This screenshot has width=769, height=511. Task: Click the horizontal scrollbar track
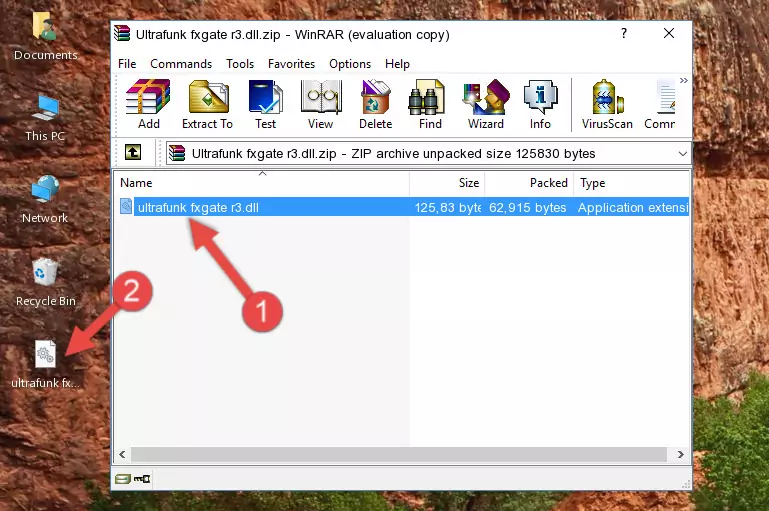point(399,454)
